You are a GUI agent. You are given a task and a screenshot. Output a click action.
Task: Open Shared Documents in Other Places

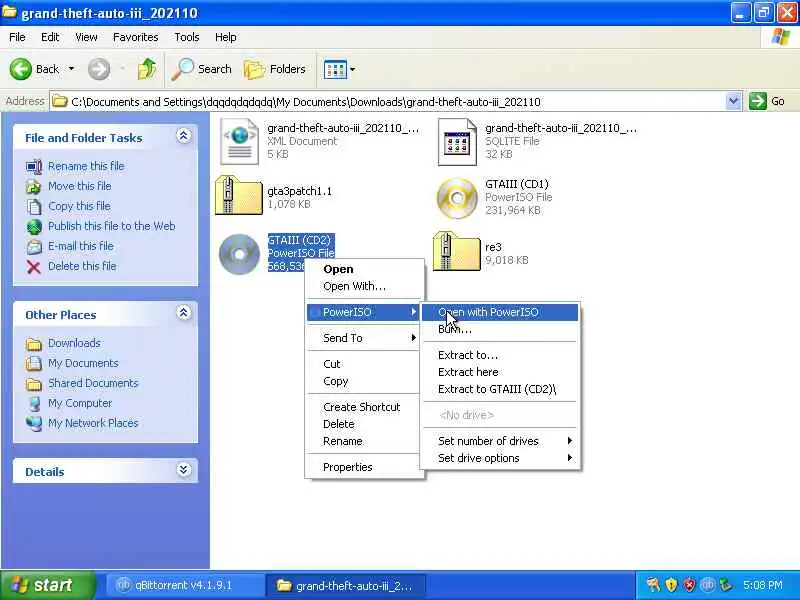(93, 383)
